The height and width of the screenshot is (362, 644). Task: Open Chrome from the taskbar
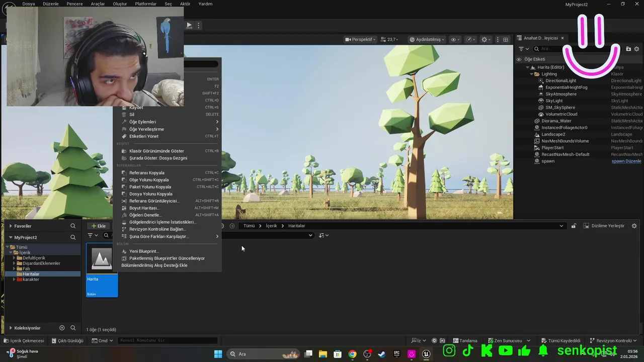352,354
